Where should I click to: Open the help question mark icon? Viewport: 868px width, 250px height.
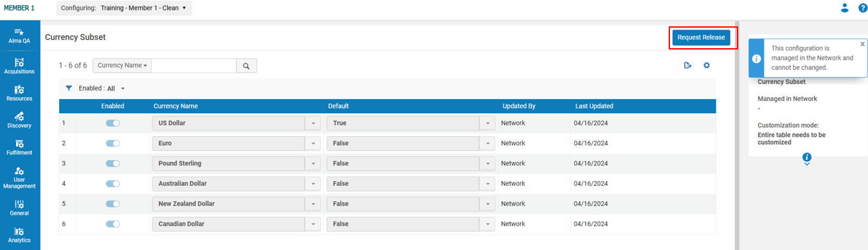(x=862, y=8)
